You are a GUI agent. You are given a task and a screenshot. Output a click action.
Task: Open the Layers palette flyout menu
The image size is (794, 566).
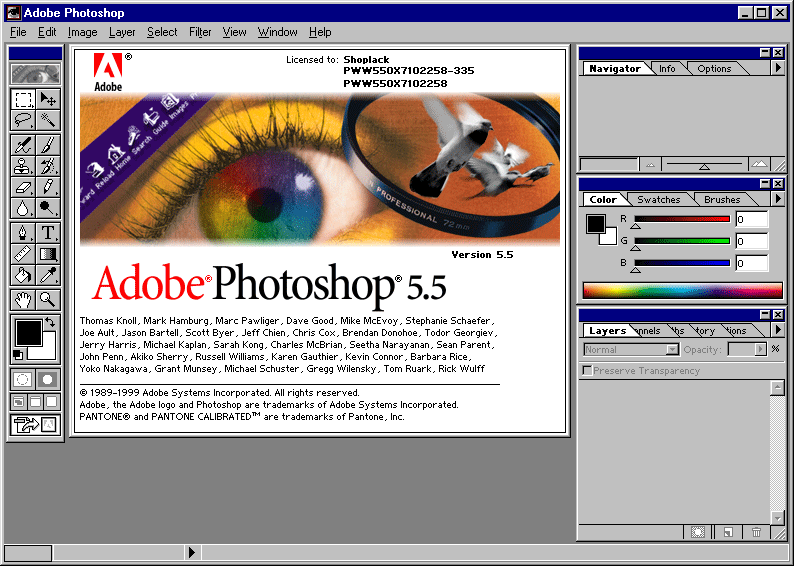click(778, 330)
